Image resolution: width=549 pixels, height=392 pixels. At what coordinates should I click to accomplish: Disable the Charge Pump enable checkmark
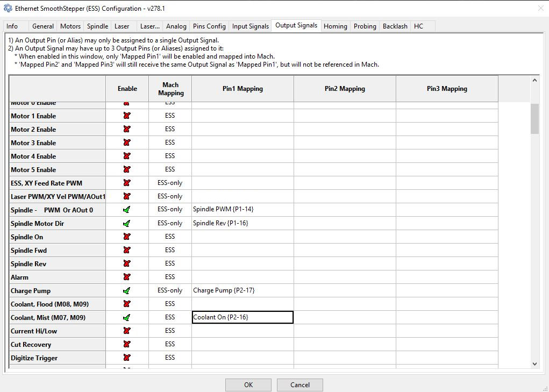pos(127,290)
